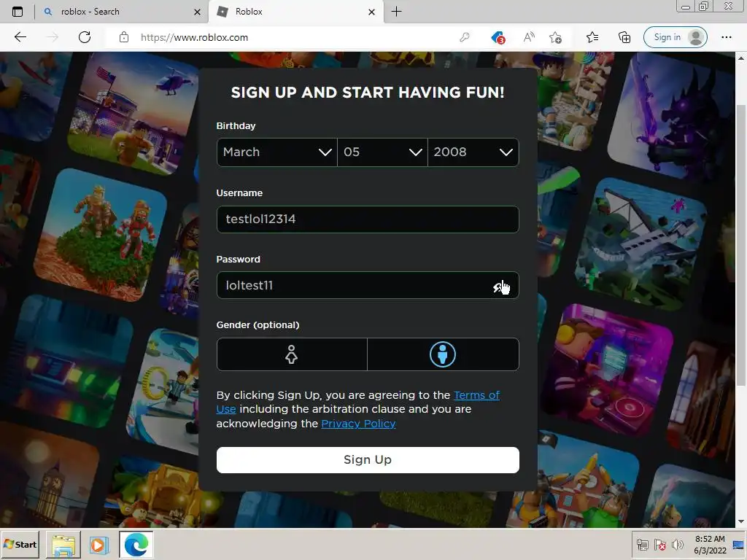
Task: Open the birthday day dropdown
Action: tap(382, 152)
